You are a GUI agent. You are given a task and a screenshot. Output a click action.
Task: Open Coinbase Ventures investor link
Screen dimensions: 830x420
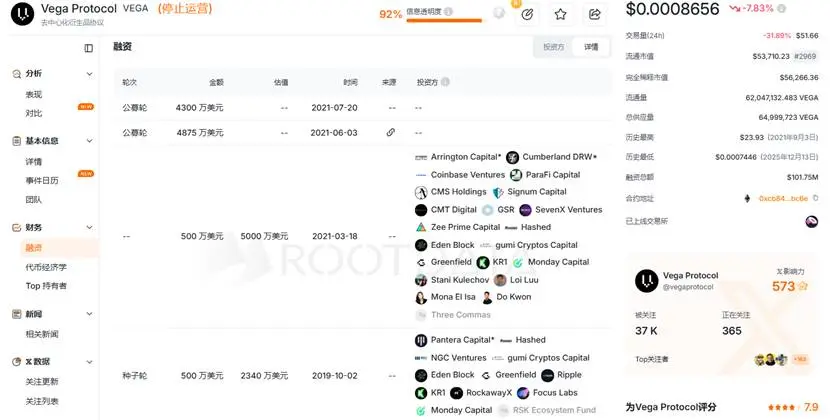click(x=467, y=174)
